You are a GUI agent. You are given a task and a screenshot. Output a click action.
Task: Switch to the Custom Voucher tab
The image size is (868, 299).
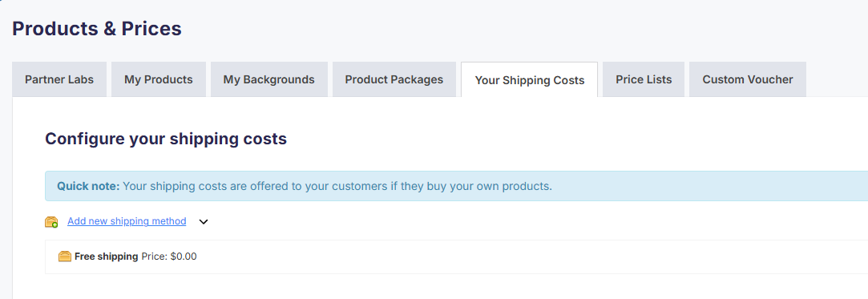[x=748, y=79]
